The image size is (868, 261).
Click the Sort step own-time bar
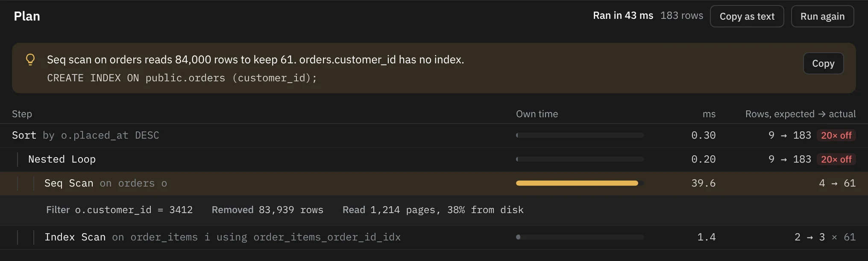click(x=580, y=135)
